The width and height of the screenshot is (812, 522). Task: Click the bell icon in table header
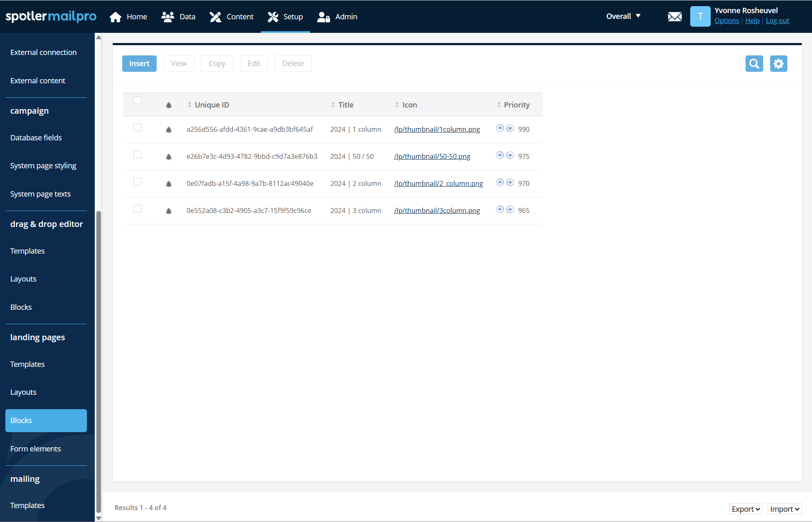pos(169,105)
